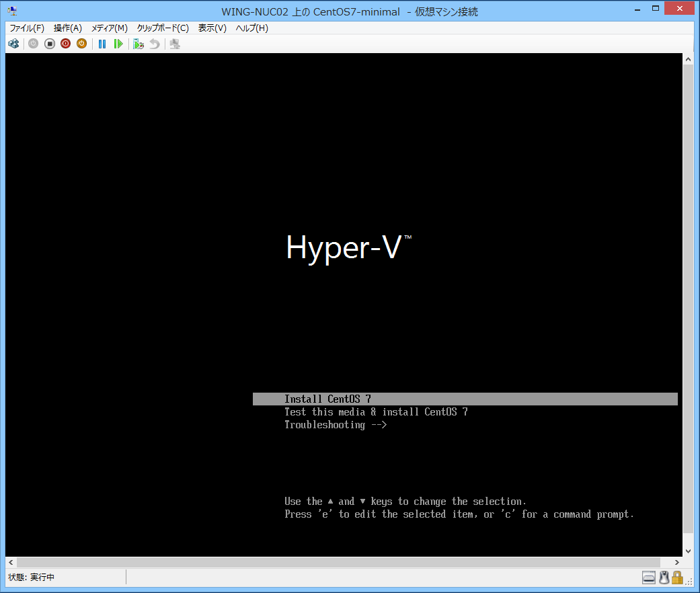This screenshot has height=593, width=700.
Task: Click the enhanced session icon
Action: [x=175, y=44]
